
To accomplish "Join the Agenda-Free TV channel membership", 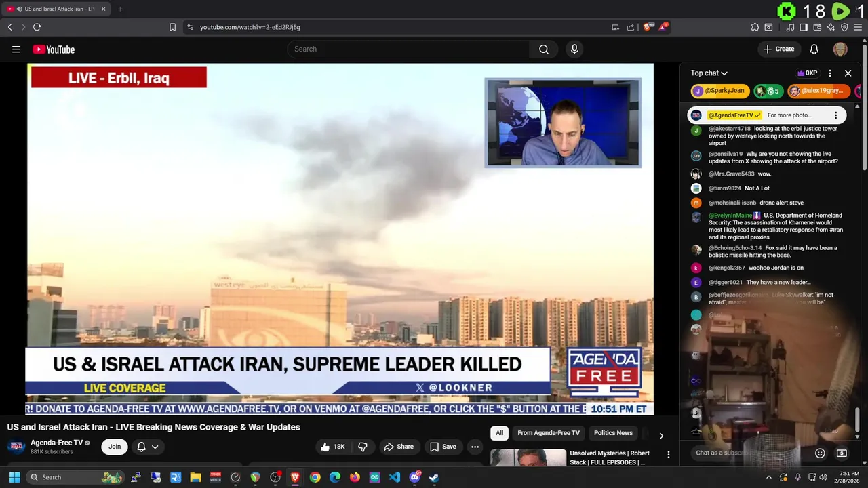I will click(115, 447).
